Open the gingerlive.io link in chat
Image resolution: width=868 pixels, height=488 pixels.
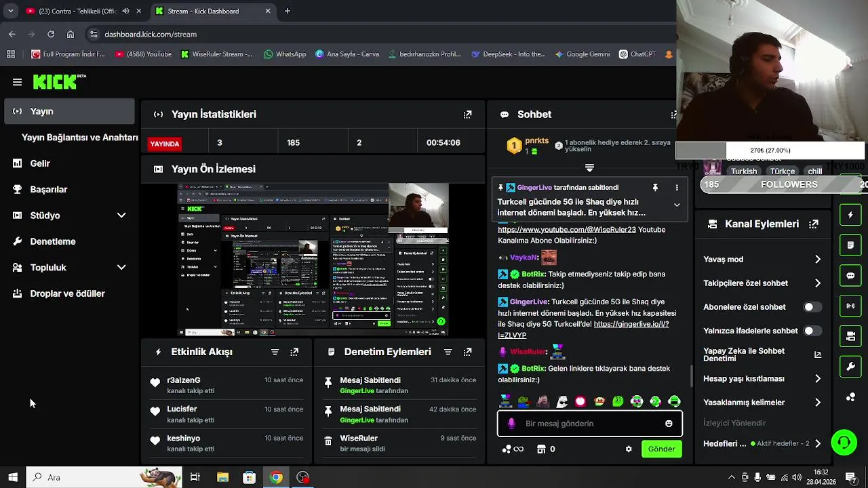583,329
